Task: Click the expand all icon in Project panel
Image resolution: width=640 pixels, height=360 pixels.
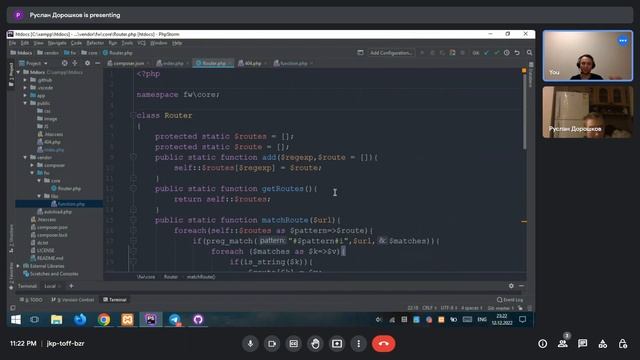Action: (x=75, y=63)
